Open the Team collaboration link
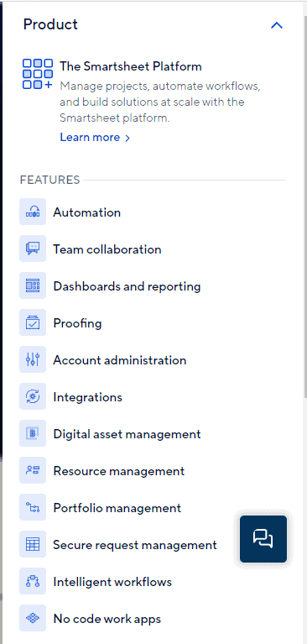 (107, 249)
